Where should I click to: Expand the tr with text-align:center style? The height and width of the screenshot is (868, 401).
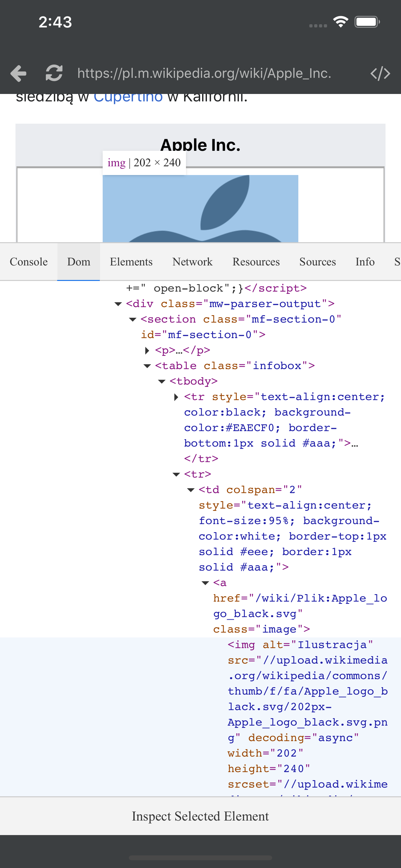[176, 397]
